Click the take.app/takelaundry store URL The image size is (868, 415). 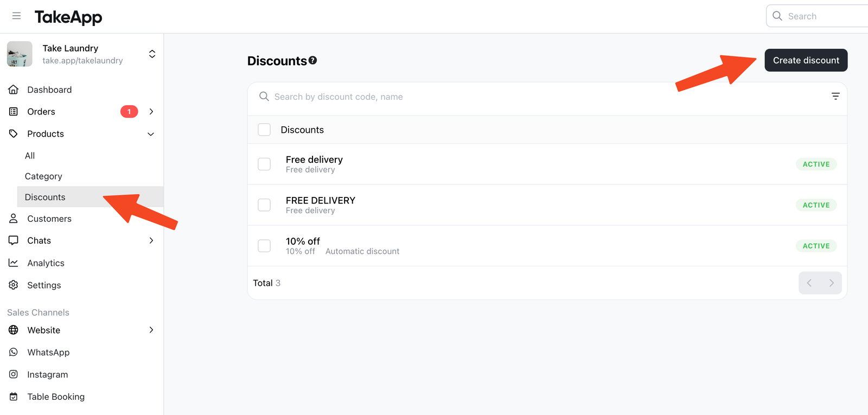pos(82,61)
